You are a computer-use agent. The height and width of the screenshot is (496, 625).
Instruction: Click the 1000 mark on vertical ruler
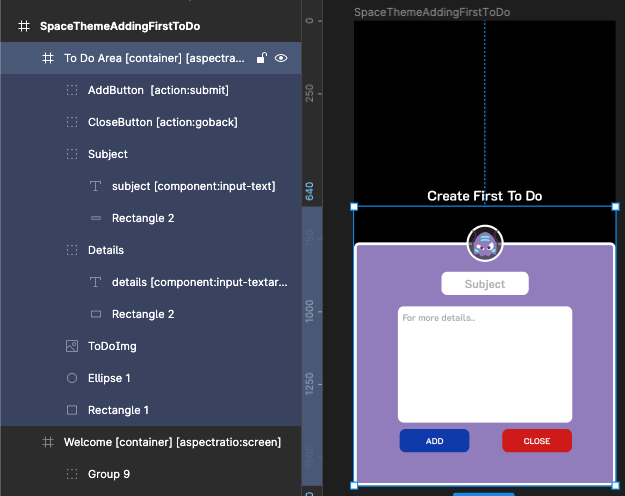click(309, 311)
